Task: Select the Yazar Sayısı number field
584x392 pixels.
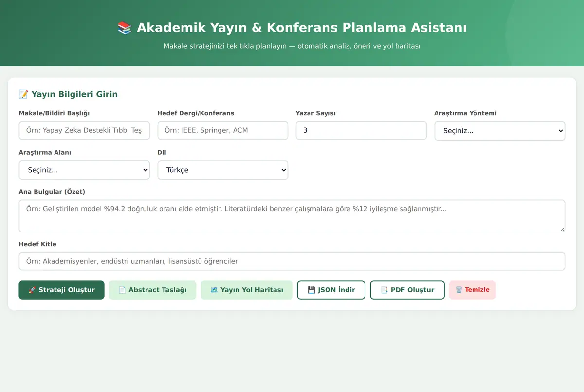Action: tap(361, 130)
